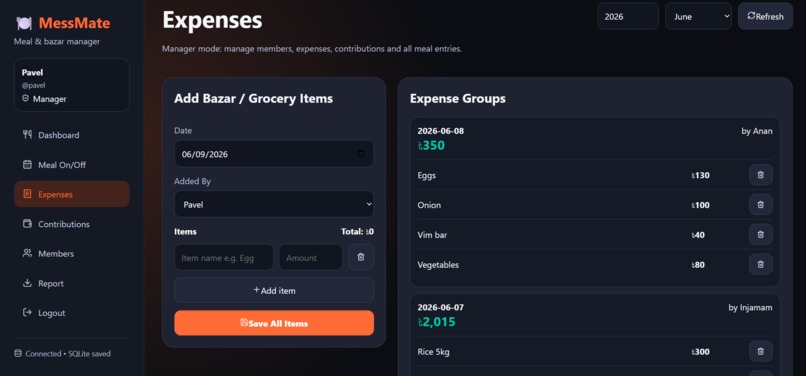The image size is (806, 376).
Task: Click the ৳100 amount for Onion
Action: (x=701, y=205)
